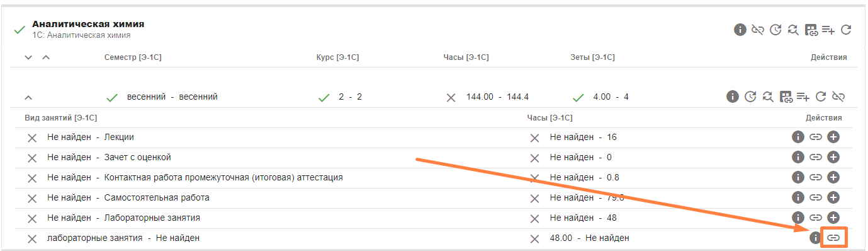Click the Часы [Э-1С] semester column header
This screenshot has height=251, width=868.
[466, 57]
